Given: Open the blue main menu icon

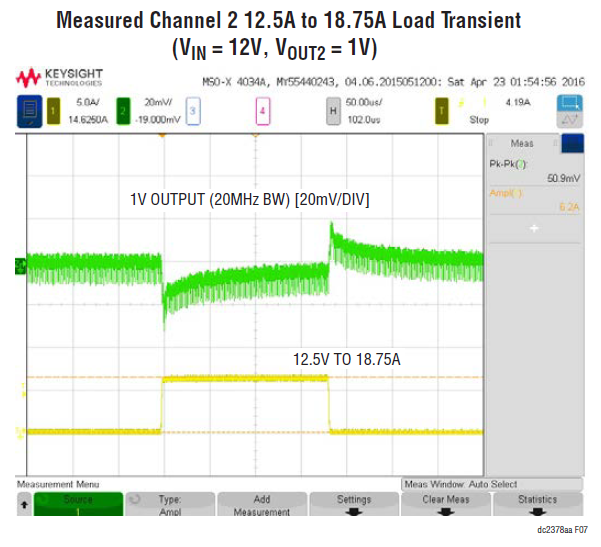Looking at the screenshot, I should (26, 110).
